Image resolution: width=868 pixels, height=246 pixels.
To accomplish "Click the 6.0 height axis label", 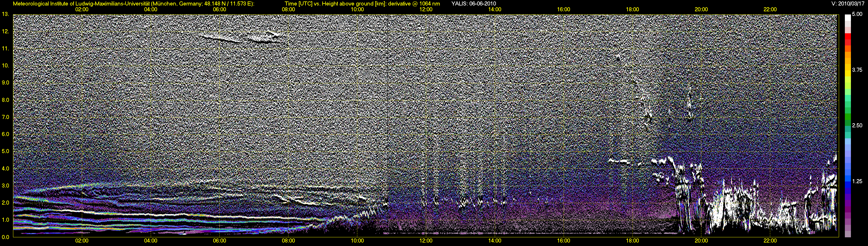I will (5, 134).
